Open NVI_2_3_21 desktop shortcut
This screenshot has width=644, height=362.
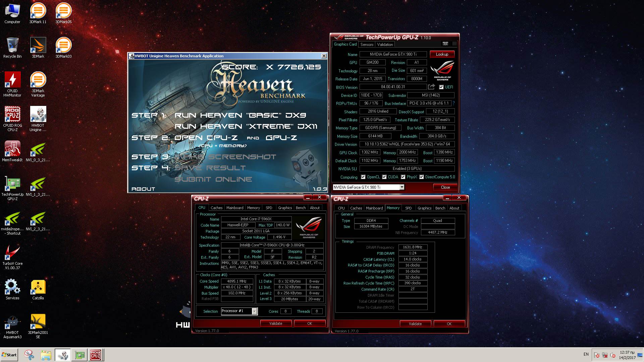38,221
